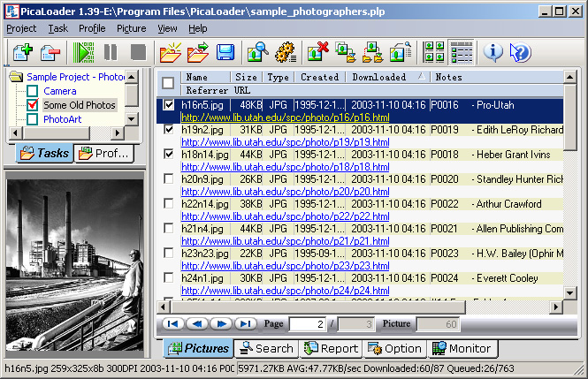Click the copy pictures to folder icon
The height and width of the screenshot is (379, 588).
pyautogui.click(x=346, y=52)
